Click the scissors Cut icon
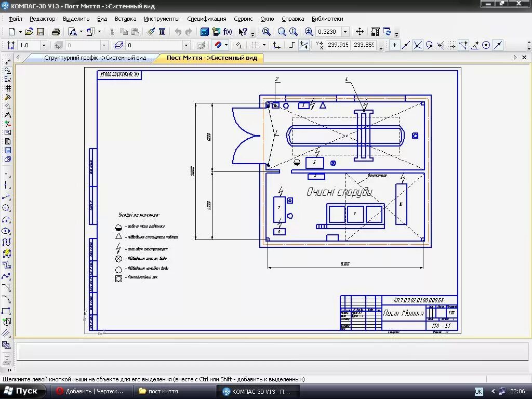This screenshot has width=532, height=399. (x=112, y=32)
